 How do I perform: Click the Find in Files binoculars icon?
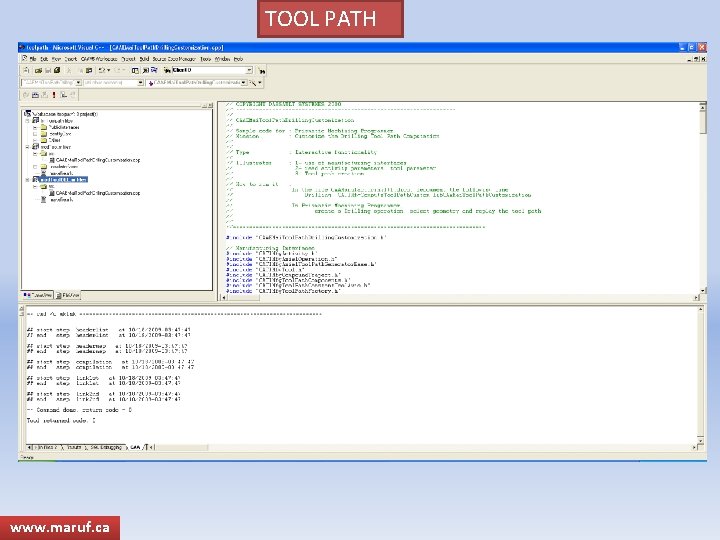(x=167, y=70)
